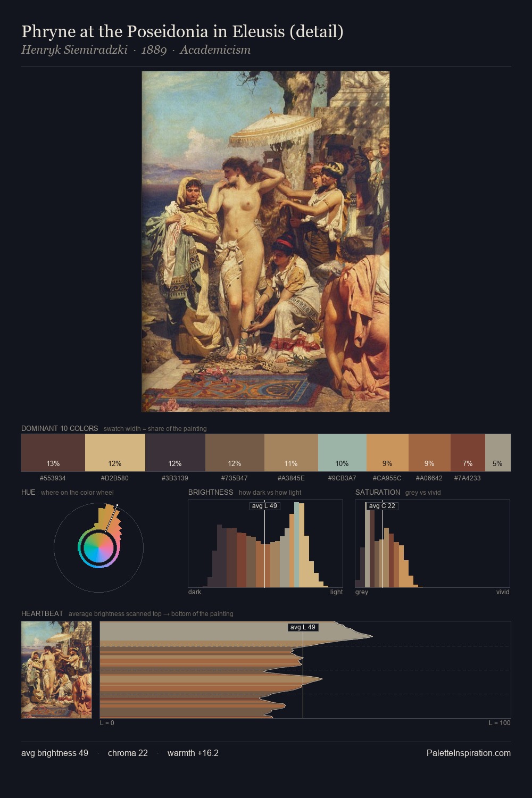Click the 'grey' axis label

click(362, 592)
